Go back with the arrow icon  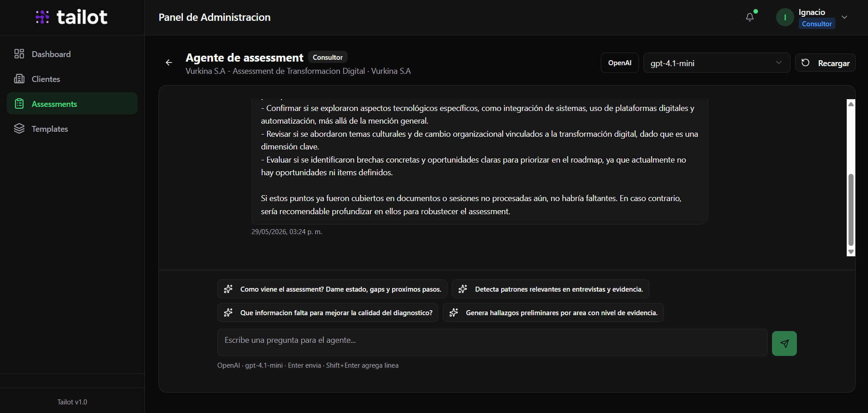tap(169, 62)
